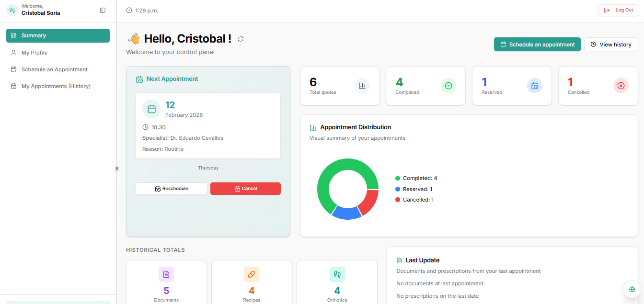Click the Reschedule button
This screenshot has width=644, height=304.
pyautogui.click(x=171, y=188)
